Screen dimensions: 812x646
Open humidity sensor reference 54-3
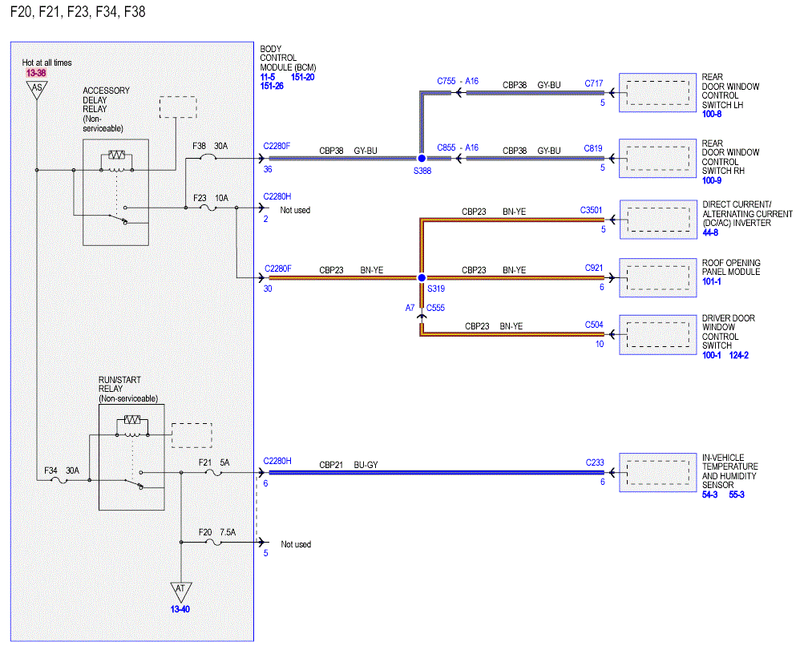tap(710, 495)
